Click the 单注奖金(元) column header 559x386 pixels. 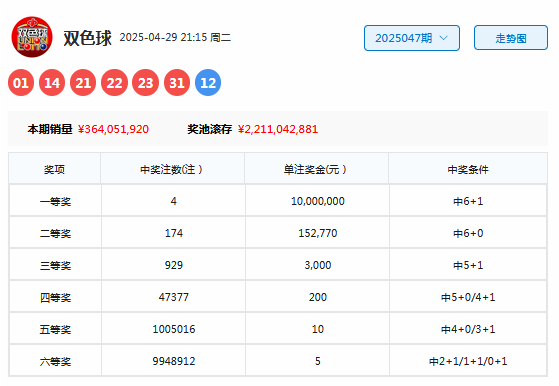pos(315,169)
